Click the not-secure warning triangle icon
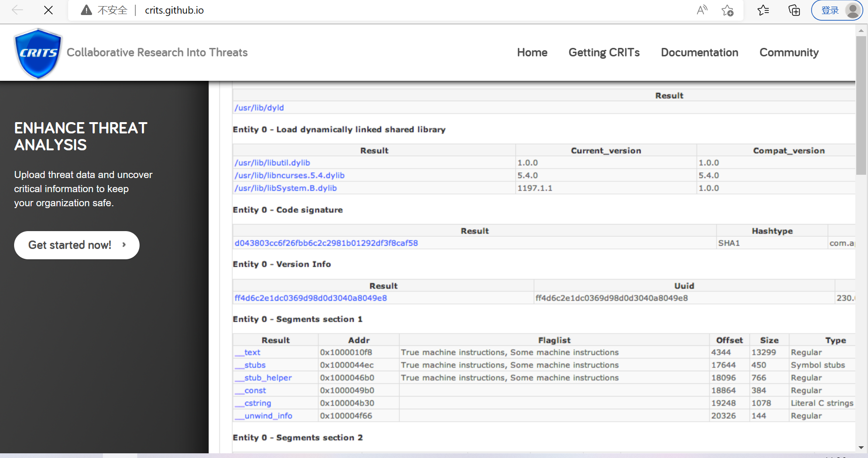The height and width of the screenshot is (458, 868). tap(86, 10)
